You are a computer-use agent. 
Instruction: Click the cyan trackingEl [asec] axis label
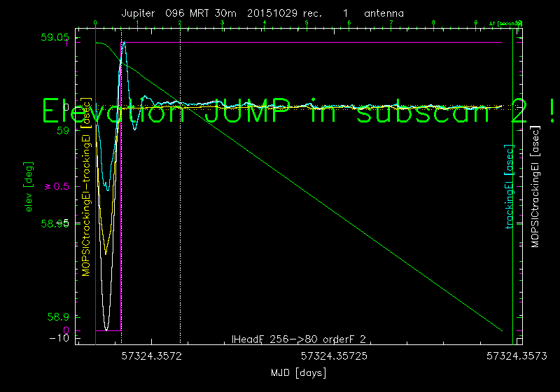(510, 187)
